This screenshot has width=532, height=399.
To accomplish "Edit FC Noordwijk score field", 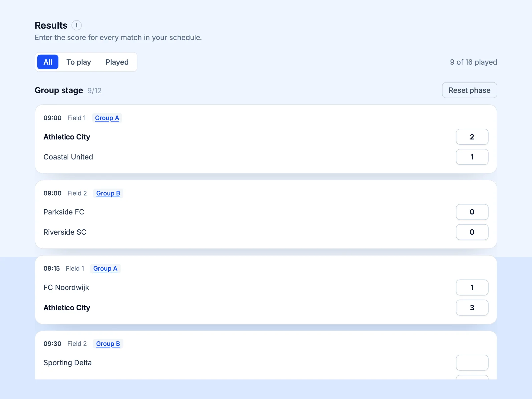I will (472, 288).
